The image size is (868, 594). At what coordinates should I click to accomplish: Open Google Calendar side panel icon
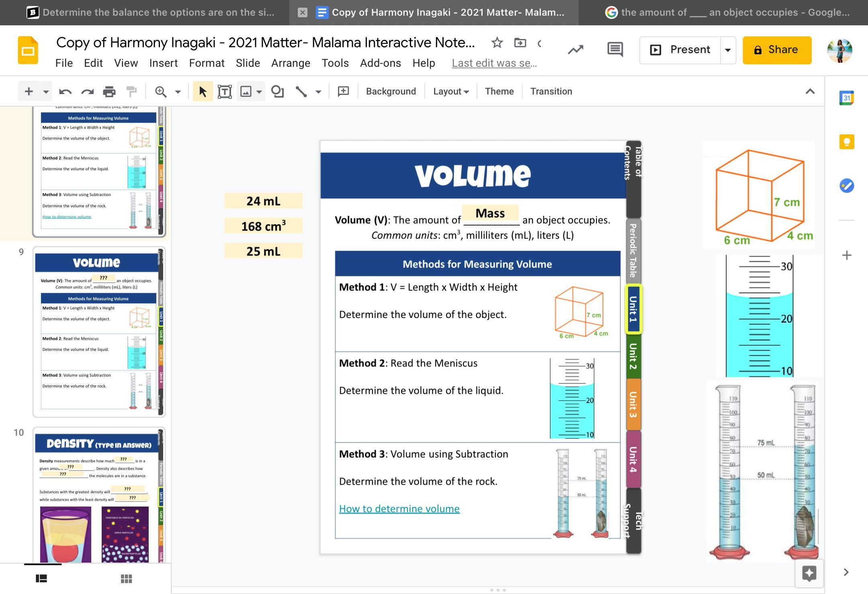tap(846, 98)
